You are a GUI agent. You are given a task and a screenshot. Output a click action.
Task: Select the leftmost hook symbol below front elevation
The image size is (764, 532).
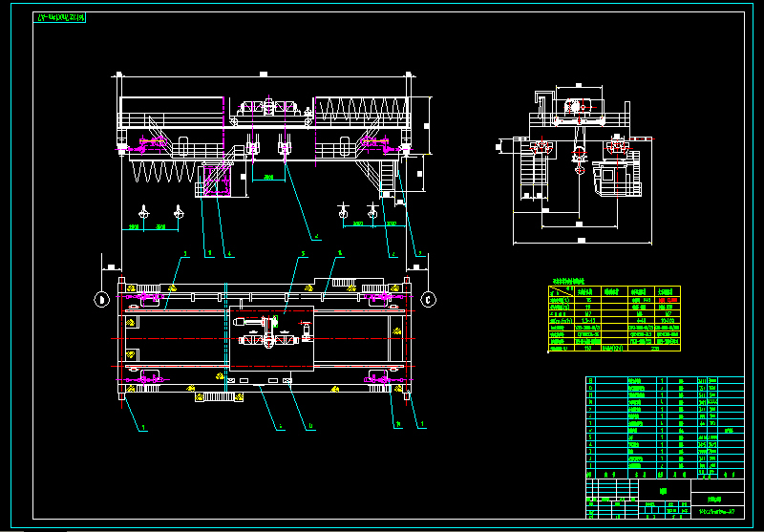coord(142,209)
